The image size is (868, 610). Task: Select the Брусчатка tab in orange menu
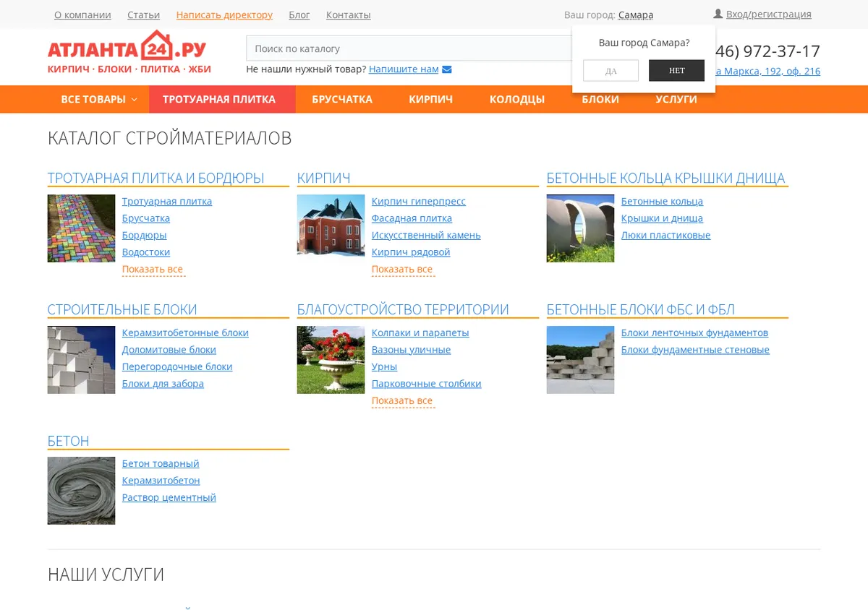click(342, 100)
